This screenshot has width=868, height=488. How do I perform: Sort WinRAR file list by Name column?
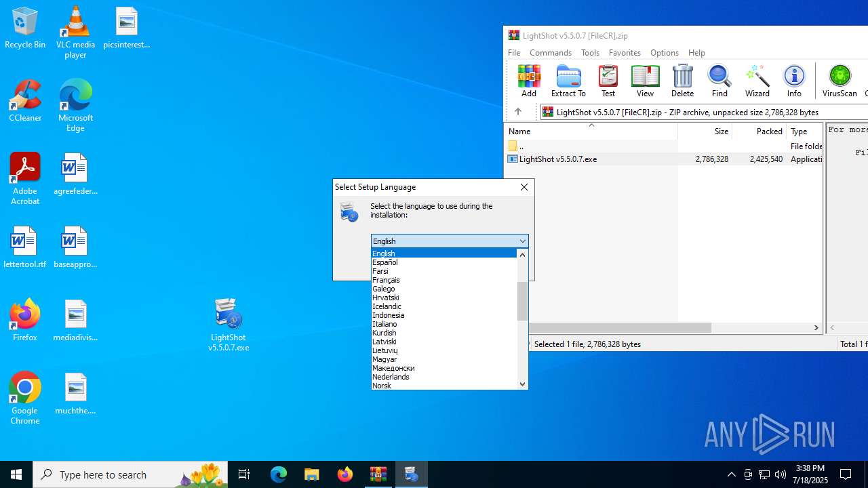[591, 131]
